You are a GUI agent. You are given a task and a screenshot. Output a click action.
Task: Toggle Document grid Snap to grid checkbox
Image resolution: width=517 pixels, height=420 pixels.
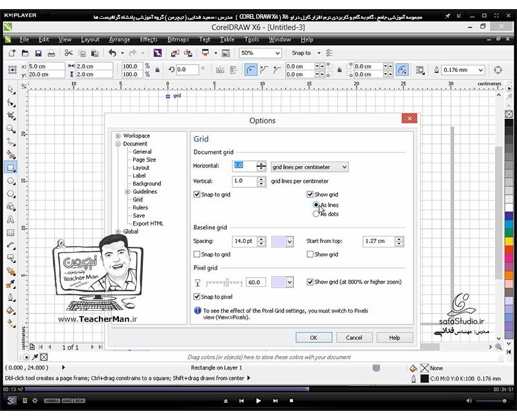[197, 194]
